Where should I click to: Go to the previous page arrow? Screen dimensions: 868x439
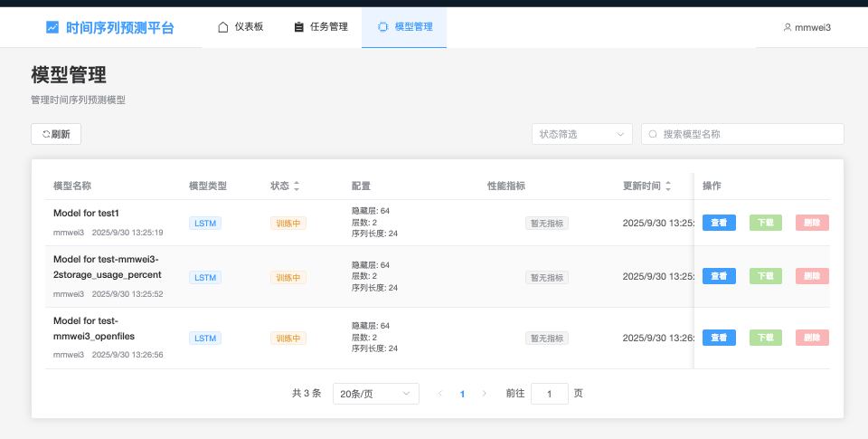[x=440, y=394]
